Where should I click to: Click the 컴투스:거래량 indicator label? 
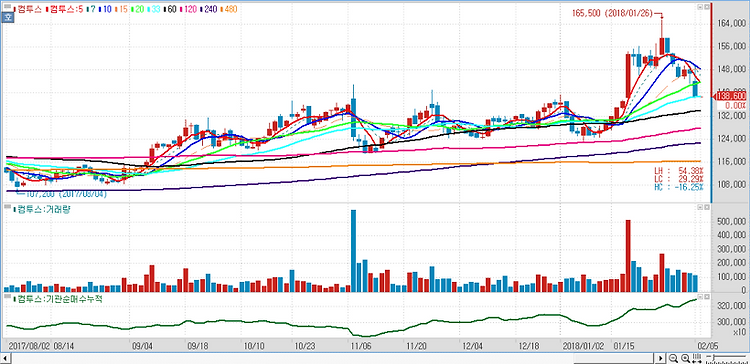coord(42,209)
